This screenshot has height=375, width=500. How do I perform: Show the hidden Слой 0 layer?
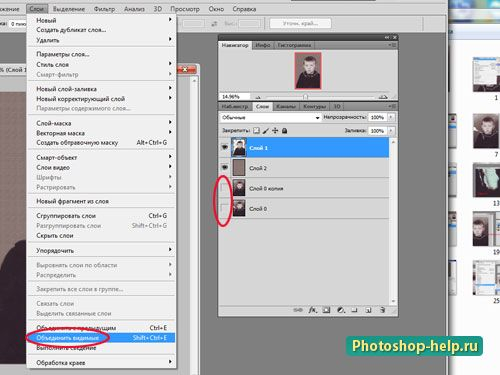[x=225, y=209]
